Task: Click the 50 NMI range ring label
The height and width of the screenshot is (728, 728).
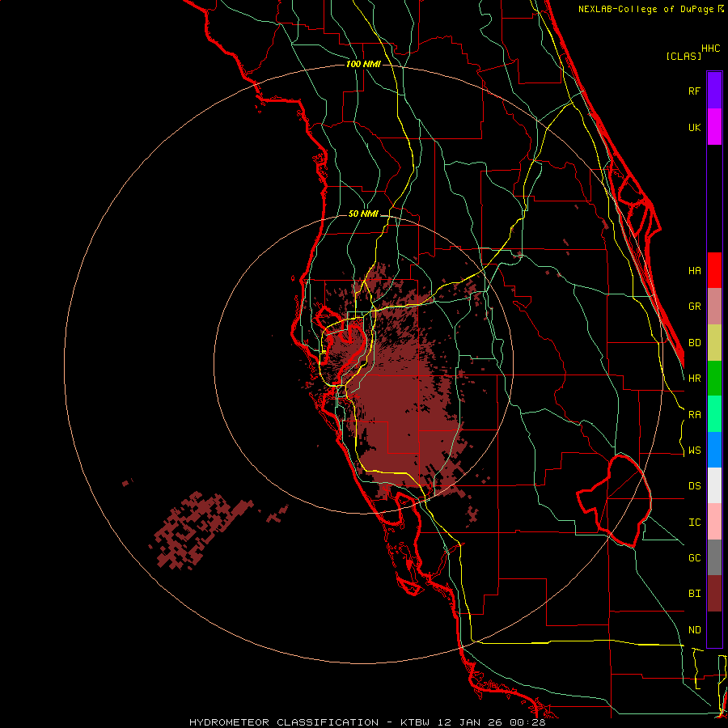Action: pos(363,214)
